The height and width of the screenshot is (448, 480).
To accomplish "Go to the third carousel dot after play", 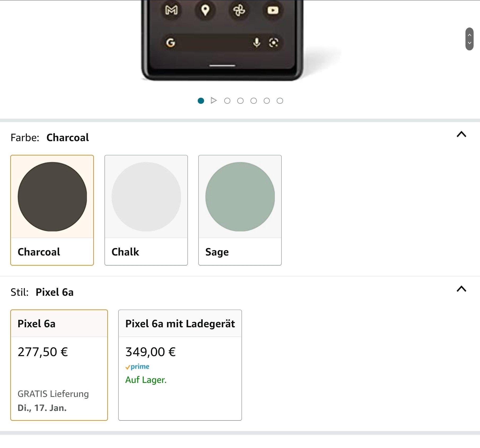I will click(x=254, y=101).
